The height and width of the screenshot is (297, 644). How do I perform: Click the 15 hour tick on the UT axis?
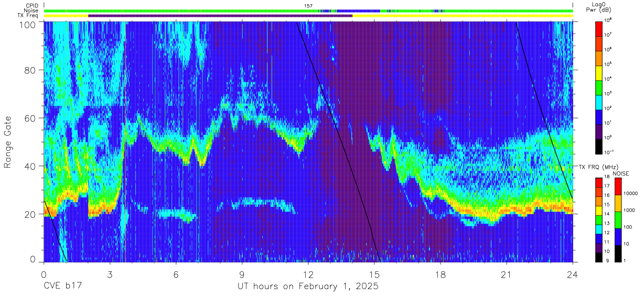(x=374, y=274)
